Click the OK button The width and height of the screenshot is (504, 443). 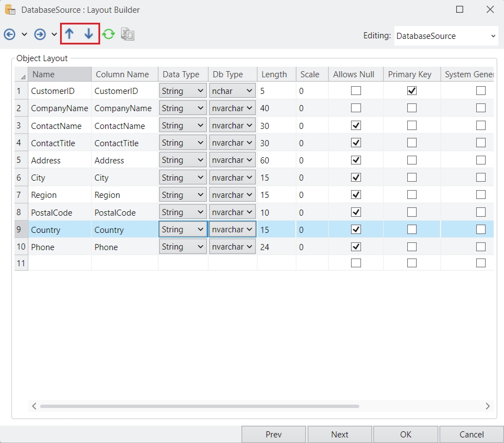tap(406, 435)
